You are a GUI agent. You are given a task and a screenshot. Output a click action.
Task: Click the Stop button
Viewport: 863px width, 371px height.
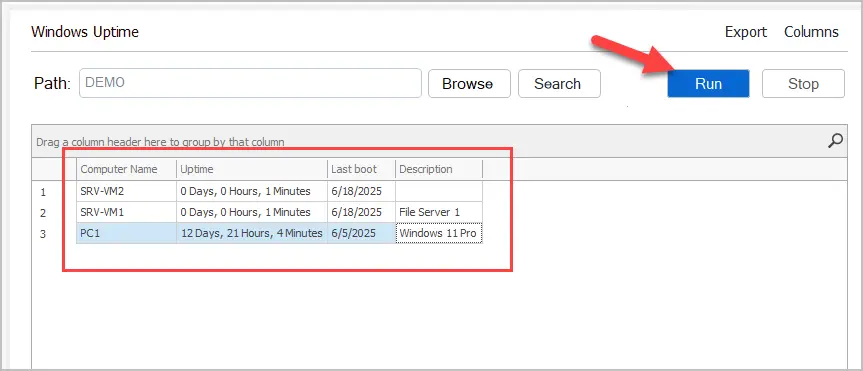(x=803, y=84)
